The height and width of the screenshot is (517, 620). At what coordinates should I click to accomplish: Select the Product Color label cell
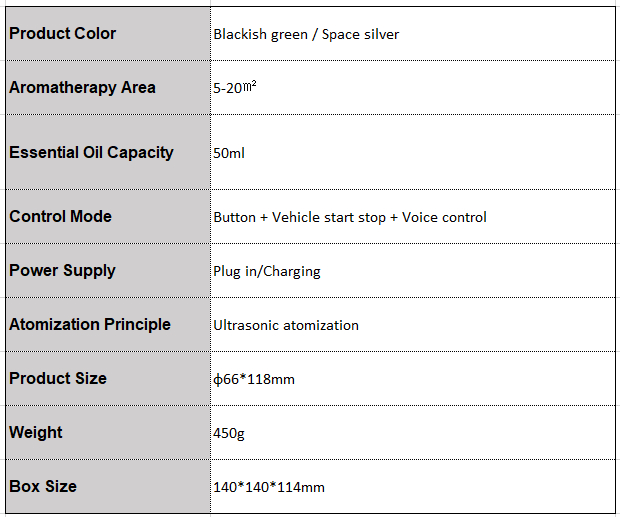pos(108,34)
